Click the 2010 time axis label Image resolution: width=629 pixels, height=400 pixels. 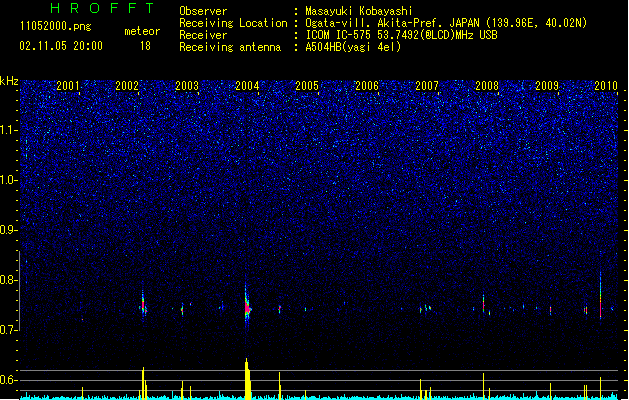(x=606, y=86)
